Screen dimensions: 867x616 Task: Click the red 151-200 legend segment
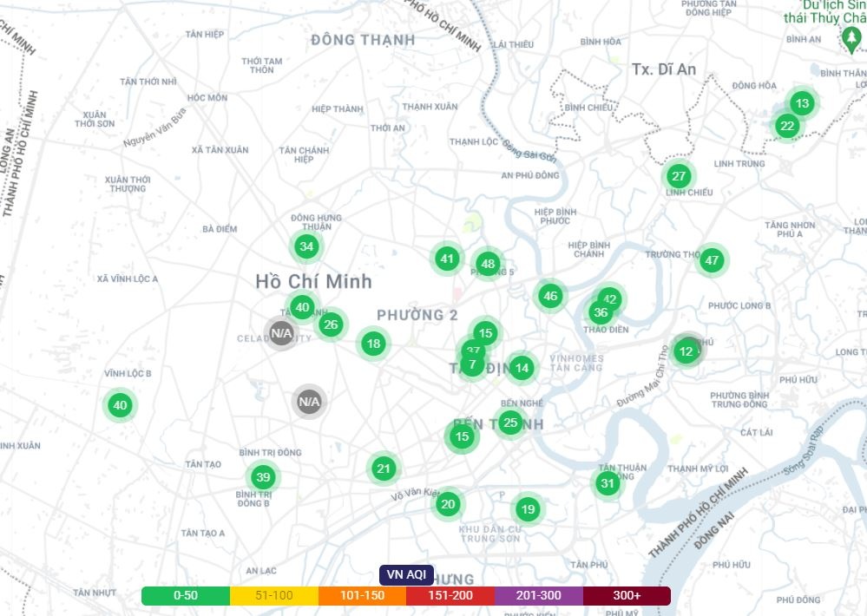pyautogui.click(x=450, y=596)
